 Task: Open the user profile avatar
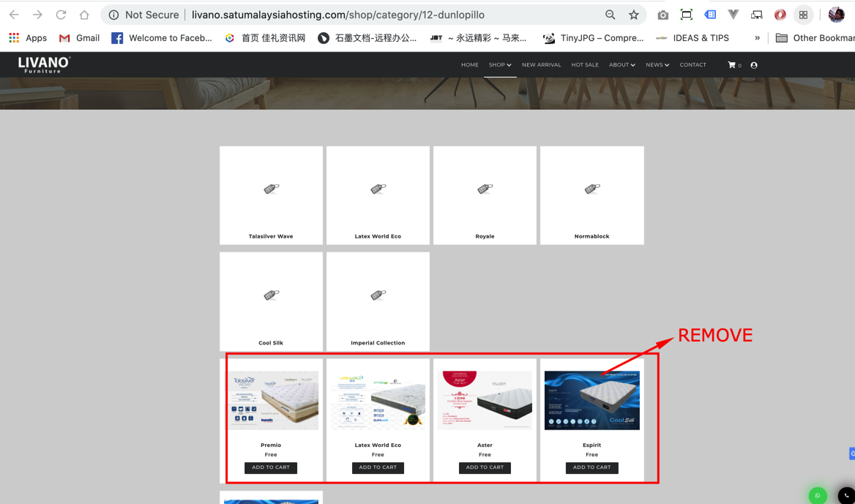pyautogui.click(x=837, y=15)
